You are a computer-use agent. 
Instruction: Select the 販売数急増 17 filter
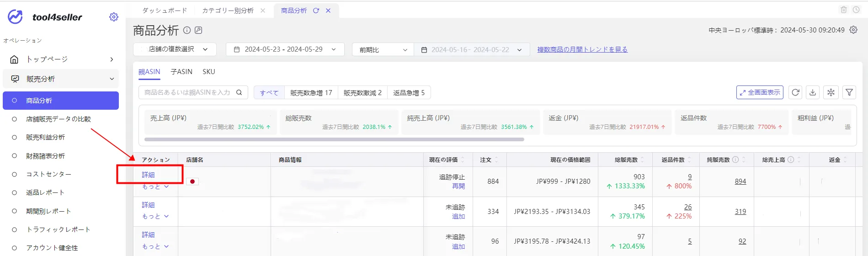coord(311,92)
